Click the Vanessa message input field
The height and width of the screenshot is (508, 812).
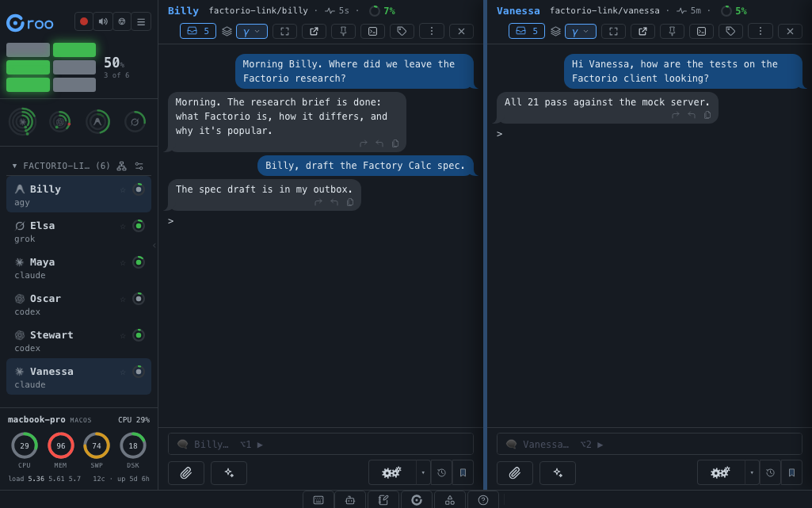[650, 445]
